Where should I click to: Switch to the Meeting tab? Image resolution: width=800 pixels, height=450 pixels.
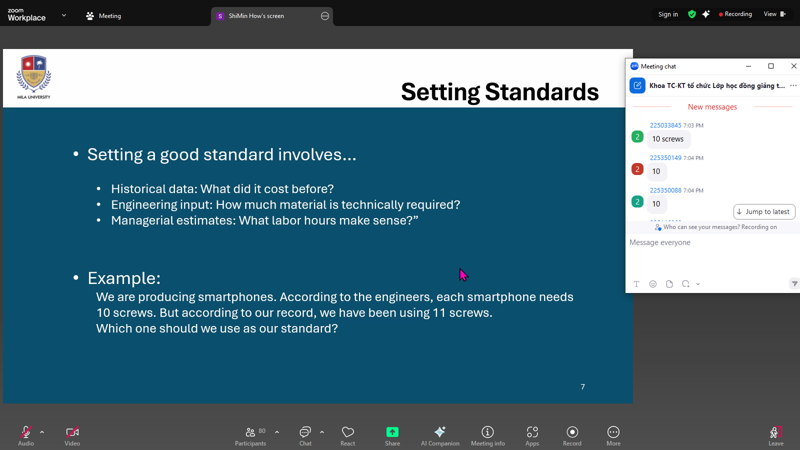pos(104,16)
